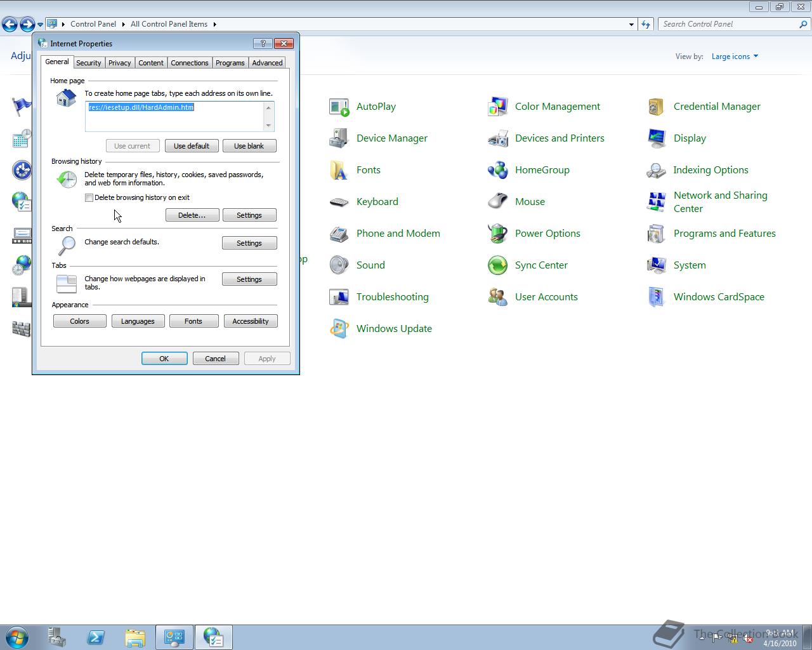
Task: Open Device Manager icon
Action: 339,138
